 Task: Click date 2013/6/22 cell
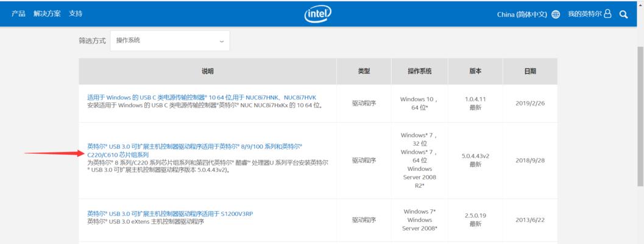coord(530,220)
